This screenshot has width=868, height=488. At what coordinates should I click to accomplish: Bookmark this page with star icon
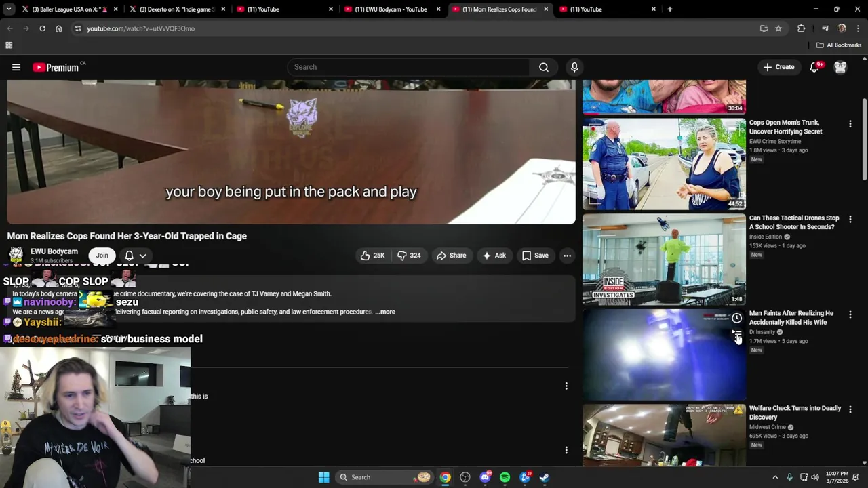tap(778, 28)
